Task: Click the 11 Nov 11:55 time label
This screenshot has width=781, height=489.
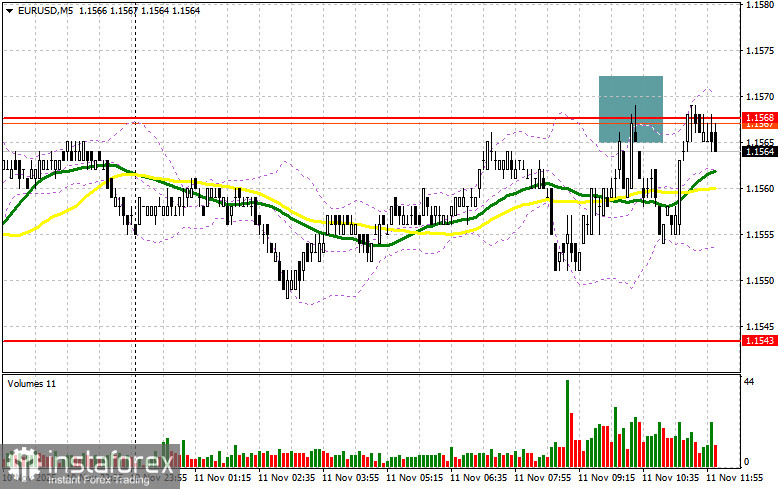Action: coord(735,478)
